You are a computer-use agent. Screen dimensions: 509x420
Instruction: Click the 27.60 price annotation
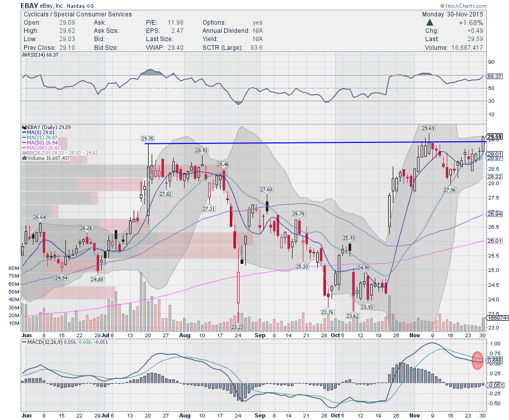pos(266,189)
